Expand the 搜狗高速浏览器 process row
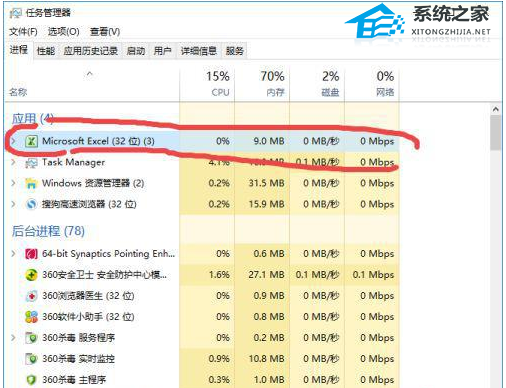Screen dimensions: 506x388 tap(13, 204)
